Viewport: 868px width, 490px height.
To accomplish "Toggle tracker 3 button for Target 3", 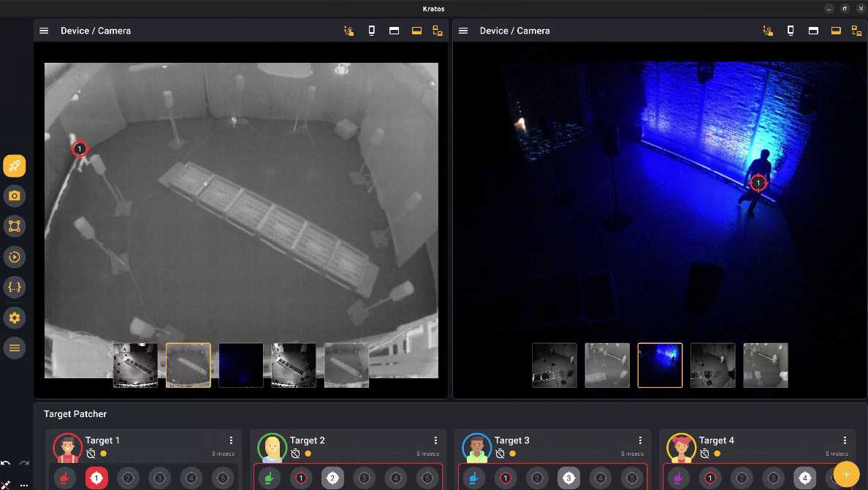I will pos(568,478).
